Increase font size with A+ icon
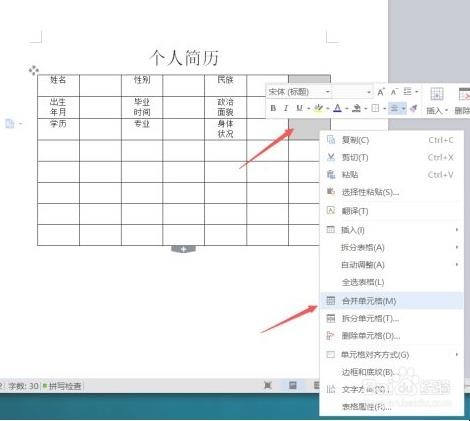The width and height of the screenshot is (470, 421). click(x=381, y=92)
